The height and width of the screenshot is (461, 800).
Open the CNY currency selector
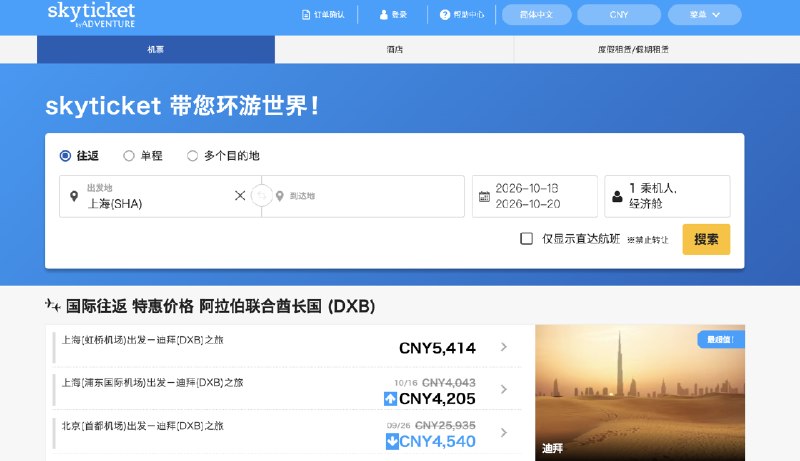click(x=619, y=15)
